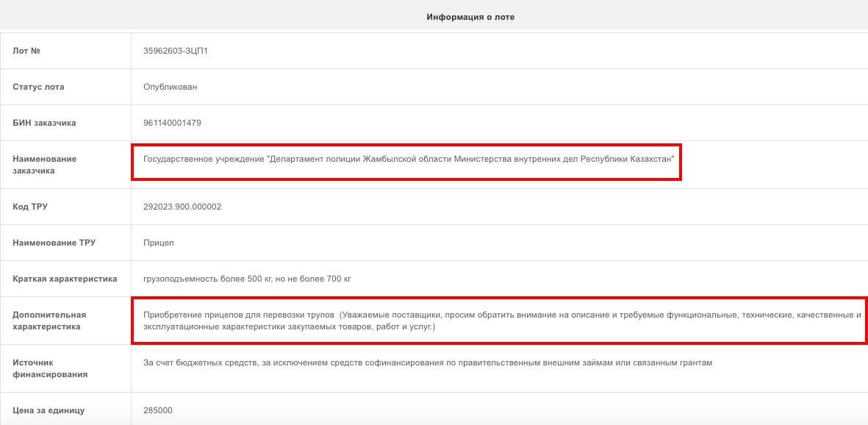Select the customer name 'Департамент полиции Жамбылской области'
The height and width of the screenshot is (425, 868).
coord(360,159)
